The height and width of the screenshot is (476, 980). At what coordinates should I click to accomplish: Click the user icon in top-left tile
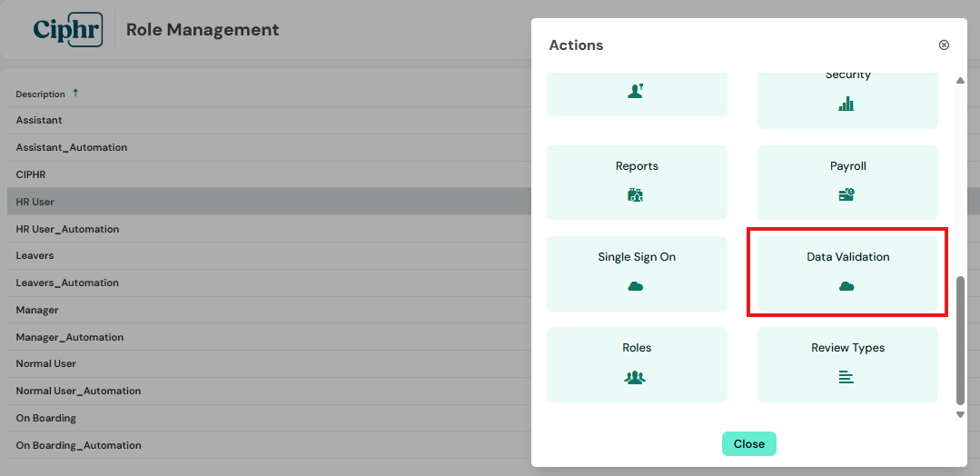tap(636, 92)
